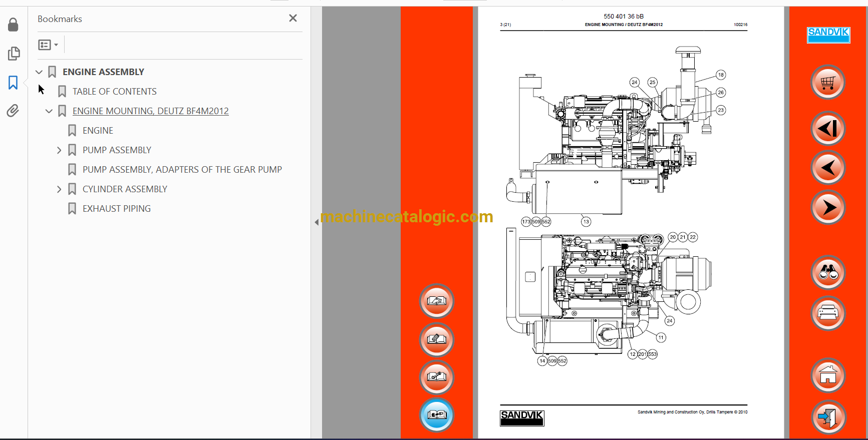This screenshot has height=440, width=868.
Task: Click callout number 26 on the diagram
Action: pos(721,93)
